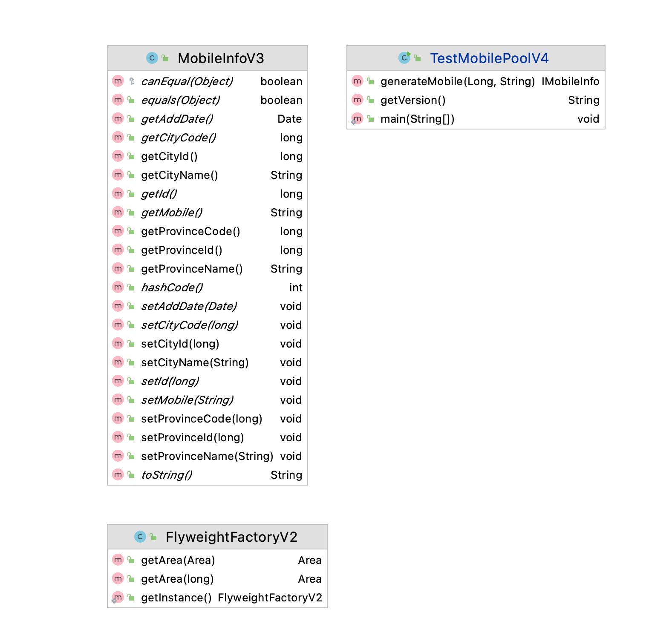Click the FlyweightFactoryV2 return type of getInstance()
This screenshot has width=646, height=644.
click(270, 598)
